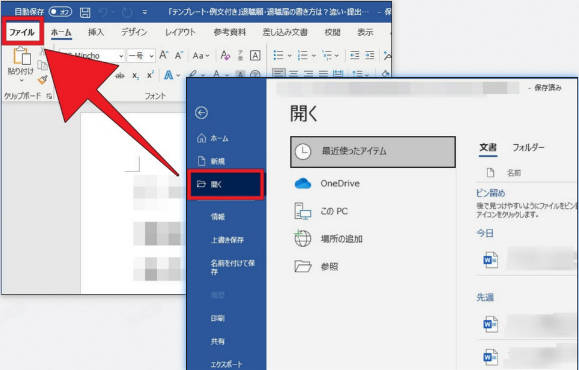Open the 校閲 ribbon tab
Screen dimensions: 579x370
click(x=332, y=32)
